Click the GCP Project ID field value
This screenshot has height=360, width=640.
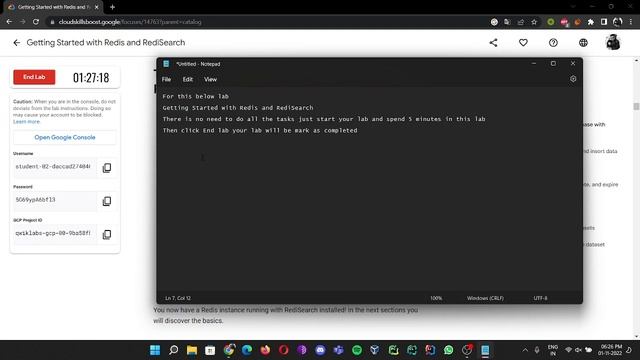[x=55, y=233]
